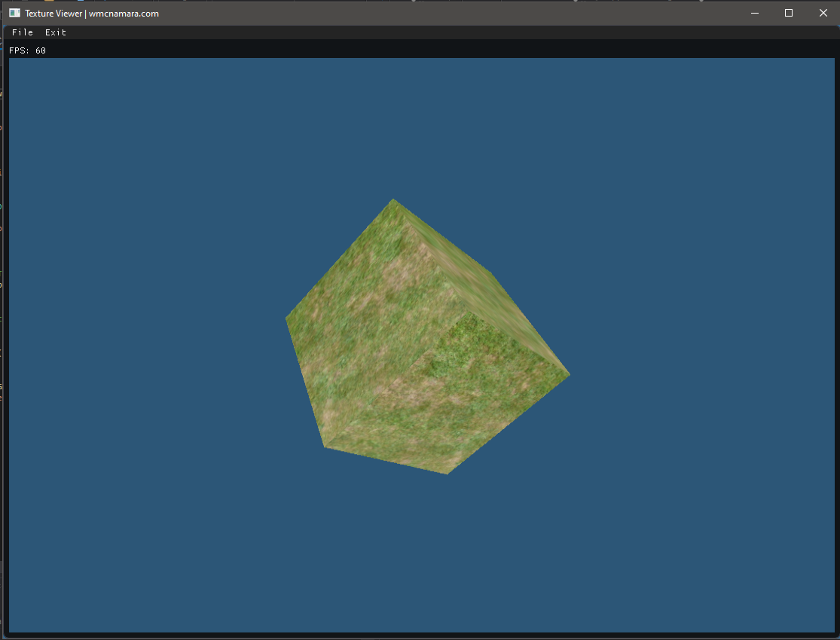This screenshot has height=640, width=840.
Task: Click the Texture Viewer application icon in titlebar
Action: (14, 13)
